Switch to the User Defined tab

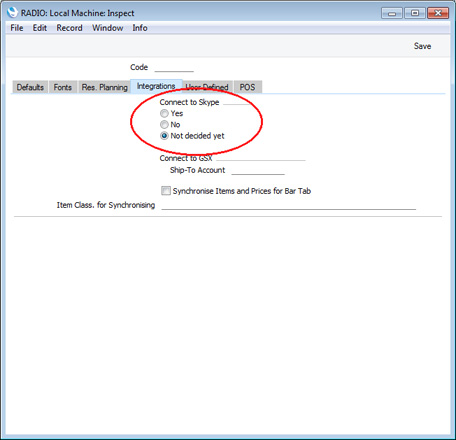(x=207, y=87)
